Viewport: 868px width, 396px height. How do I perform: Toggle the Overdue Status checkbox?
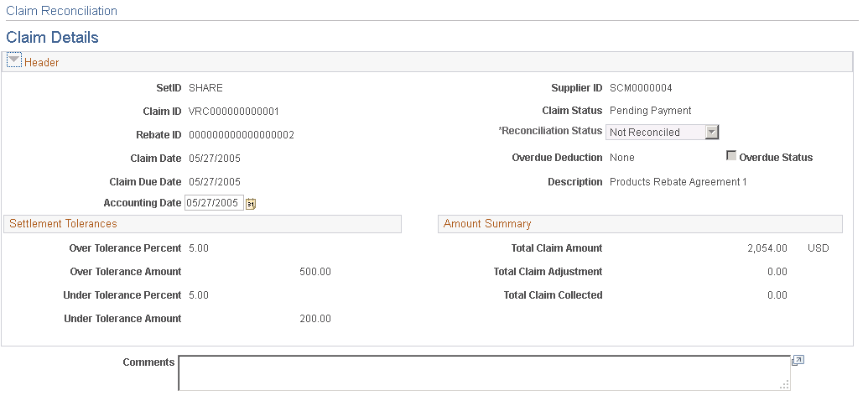731,156
